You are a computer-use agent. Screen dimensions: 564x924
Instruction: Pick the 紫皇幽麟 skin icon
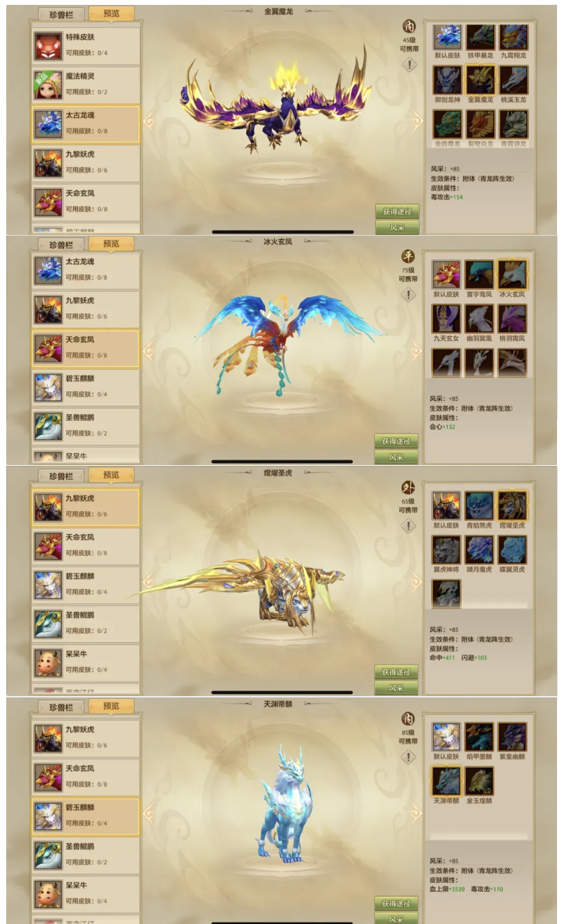pos(512,737)
